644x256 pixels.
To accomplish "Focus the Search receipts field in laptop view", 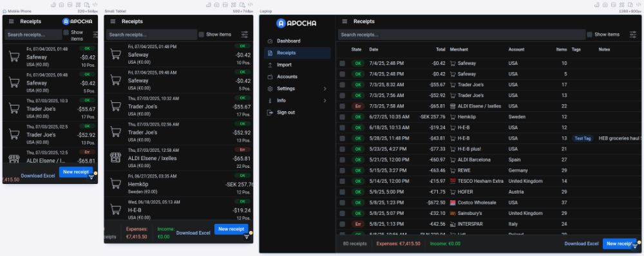I will pos(459,35).
